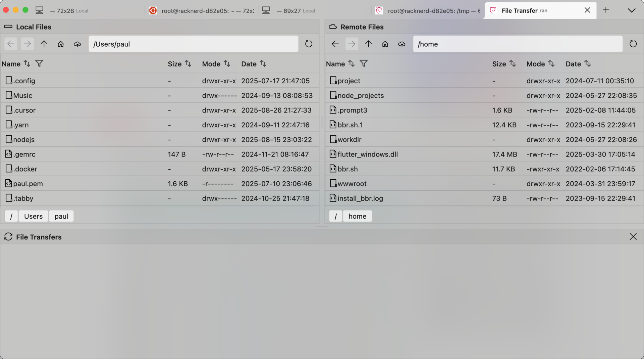Close the File Transfers panel

(633, 237)
